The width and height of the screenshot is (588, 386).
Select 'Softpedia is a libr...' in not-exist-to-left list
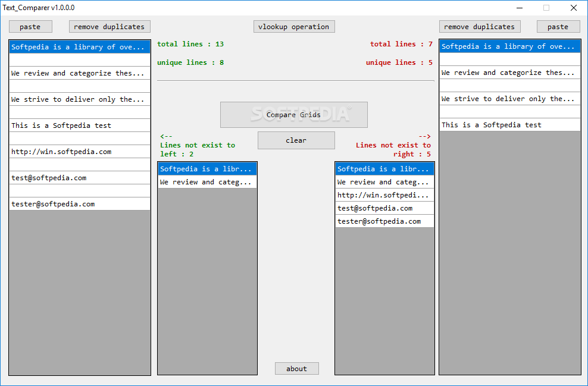(x=207, y=169)
